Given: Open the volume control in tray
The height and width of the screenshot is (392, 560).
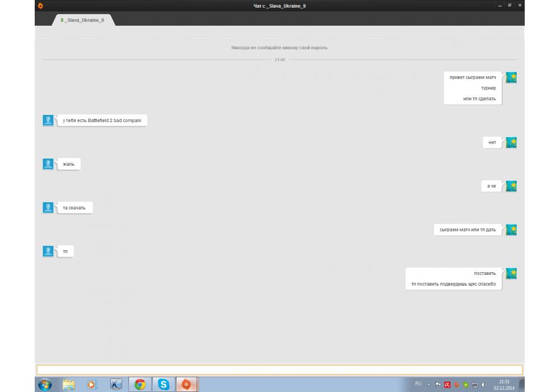Looking at the screenshot, I should (483, 385).
